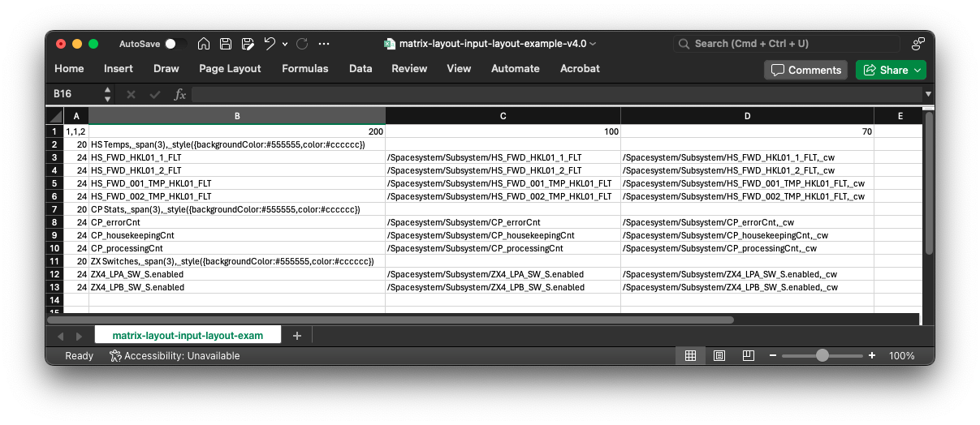Click the Cancel X icon in formula bar

(x=131, y=95)
